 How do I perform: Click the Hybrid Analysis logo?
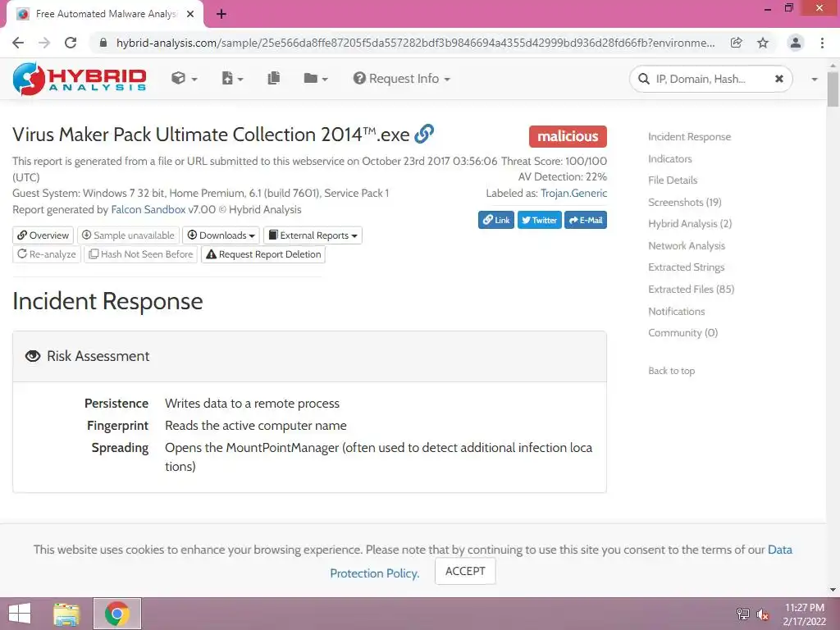point(80,79)
